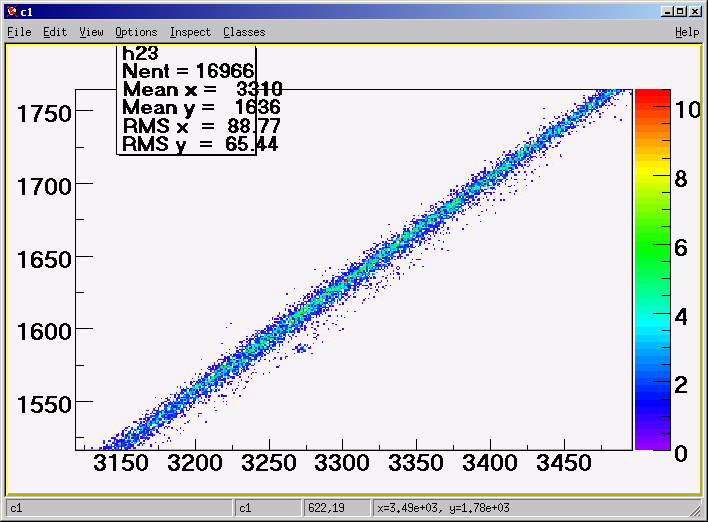
Task: Click the 'Nent = 16966' stats line
Action: click(188, 71)
